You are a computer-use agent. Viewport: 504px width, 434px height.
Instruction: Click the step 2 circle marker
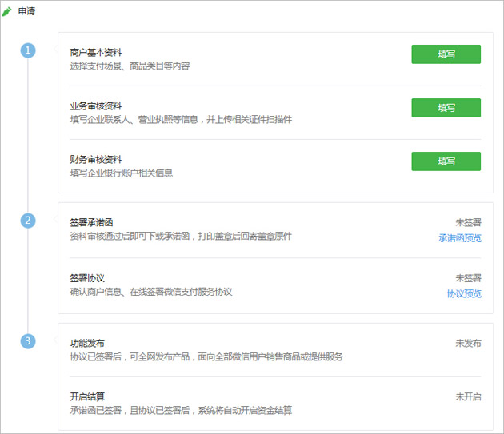pos(28,221)
